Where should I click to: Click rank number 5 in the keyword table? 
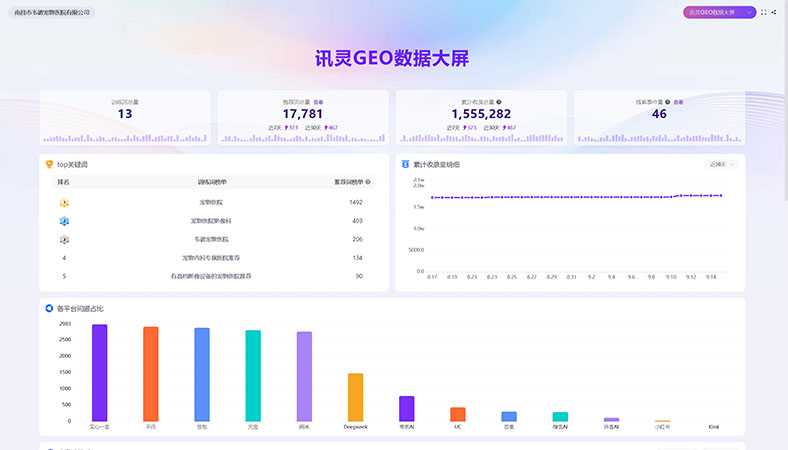point(64,276)
